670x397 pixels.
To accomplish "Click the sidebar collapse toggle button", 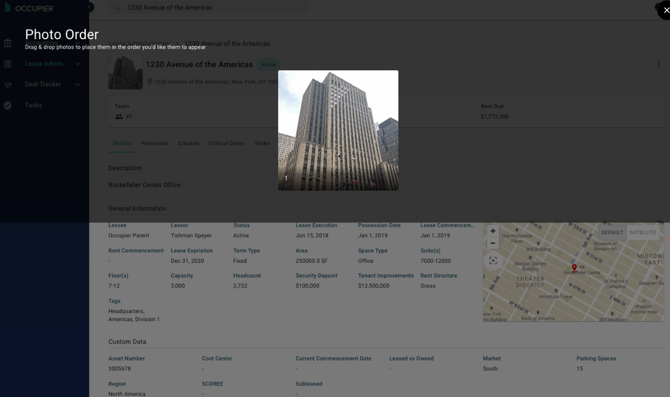I will [90, 7].
